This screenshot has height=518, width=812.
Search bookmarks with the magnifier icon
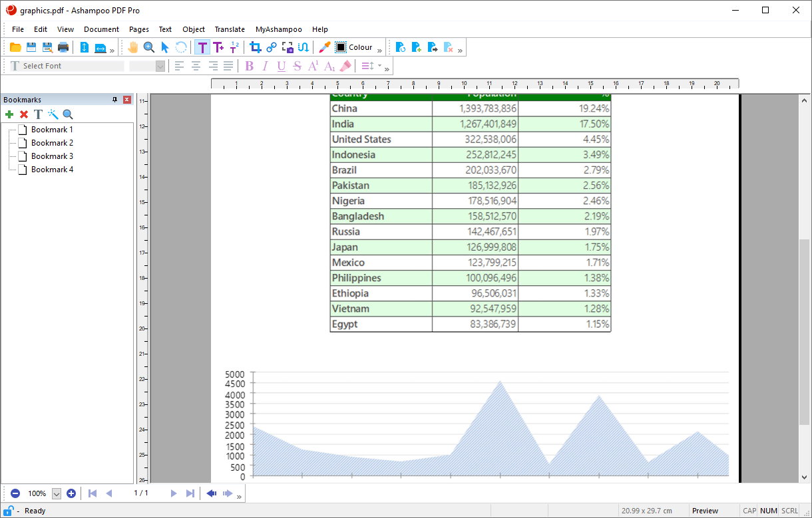(66, 114)
